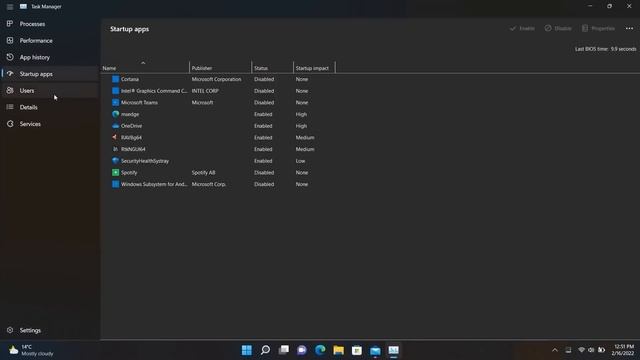This screenshot has height=360, width=640.
Task: Click the OneDrive cloud icon
Action: 116,126
